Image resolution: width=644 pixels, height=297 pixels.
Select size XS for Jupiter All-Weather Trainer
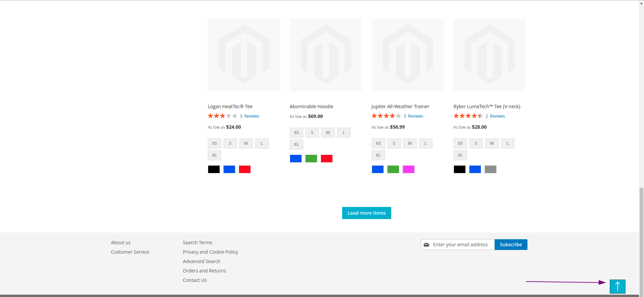(x=378, y=143)
